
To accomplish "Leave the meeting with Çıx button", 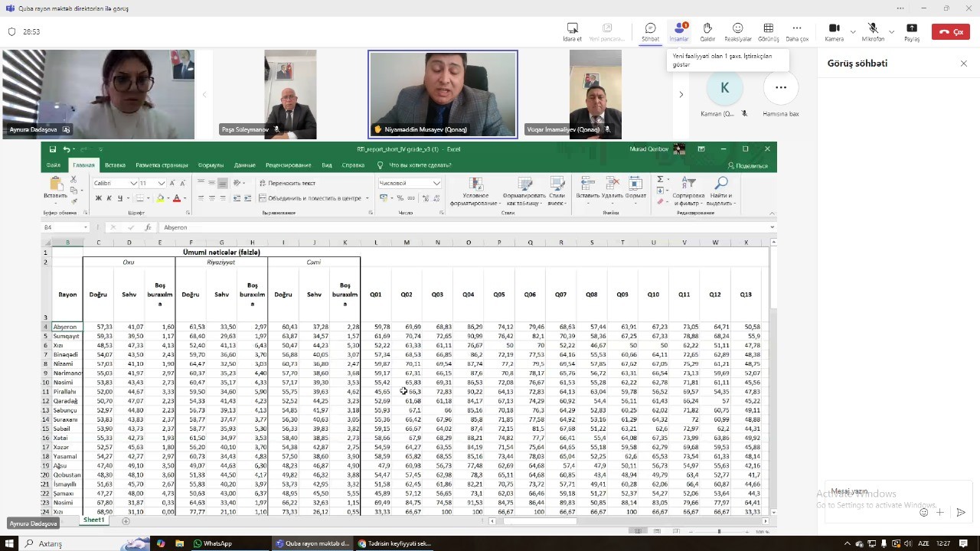I will pyautogui.click(x=951, y=31).
